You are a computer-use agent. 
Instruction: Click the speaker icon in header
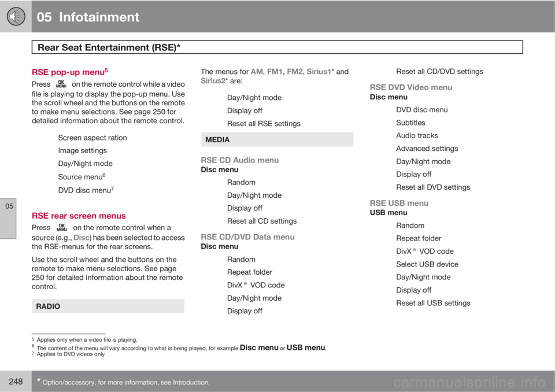(x=16, y=17)
